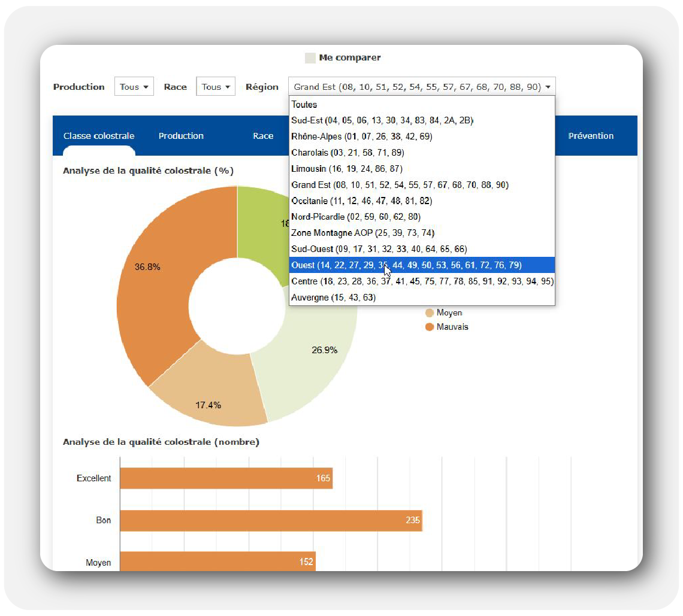Image resolution: width=683 pixels, height=616 pixels.
Task: Select the highlighted Ouest region option
Action: tap(406, 265)
